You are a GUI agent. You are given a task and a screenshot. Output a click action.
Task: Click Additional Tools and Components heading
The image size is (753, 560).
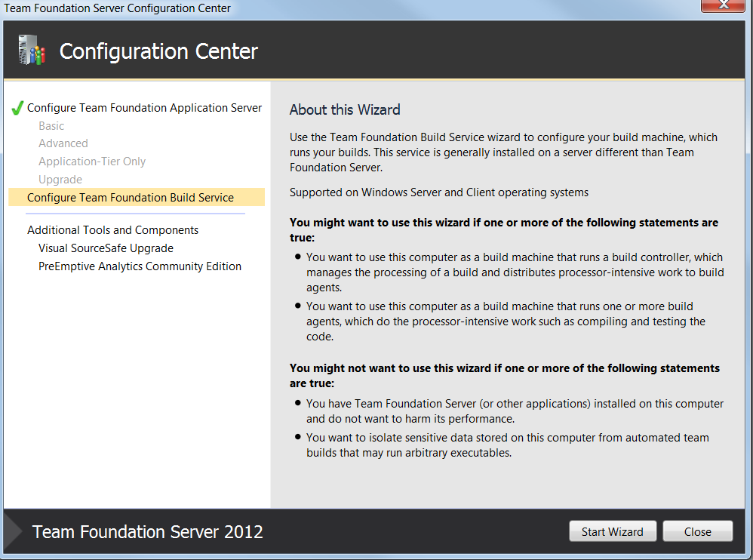[113, 230]
